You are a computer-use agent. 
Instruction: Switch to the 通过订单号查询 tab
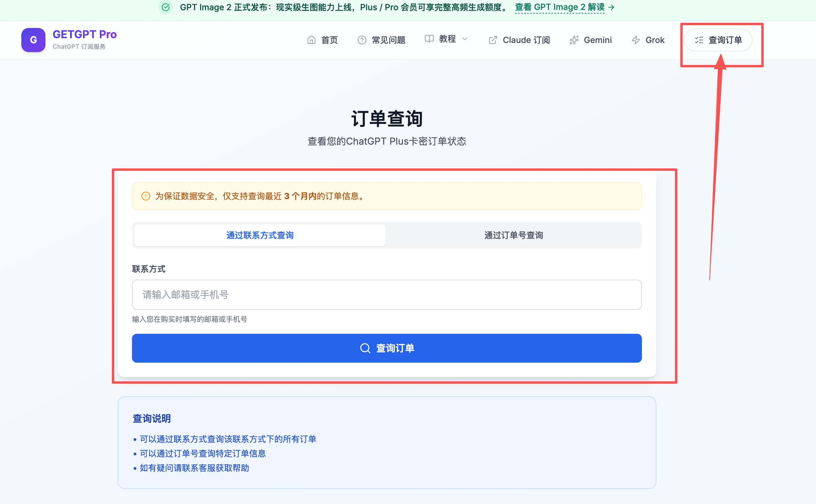pyautogui.click(x=514, y=235)
